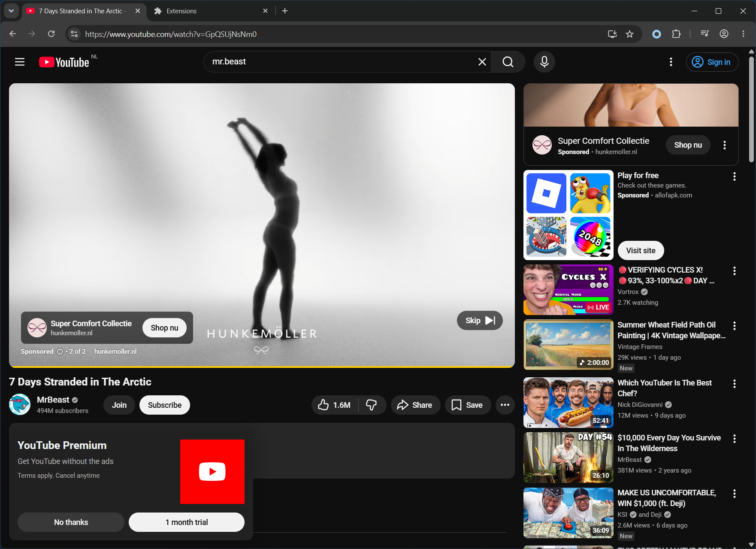This screenshot has height=549, width=756.
Task: Open options for Summer Wheat Field video
Action: 735,326
